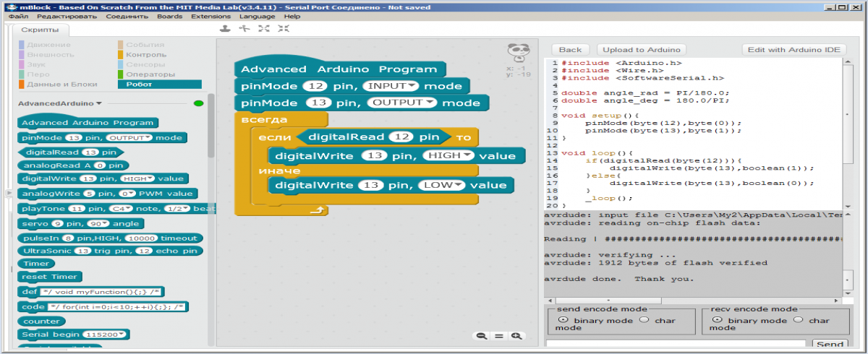Screen dimensions: 868x354
Task: Click the reset zoom icon
Action: tap(498, 336)
